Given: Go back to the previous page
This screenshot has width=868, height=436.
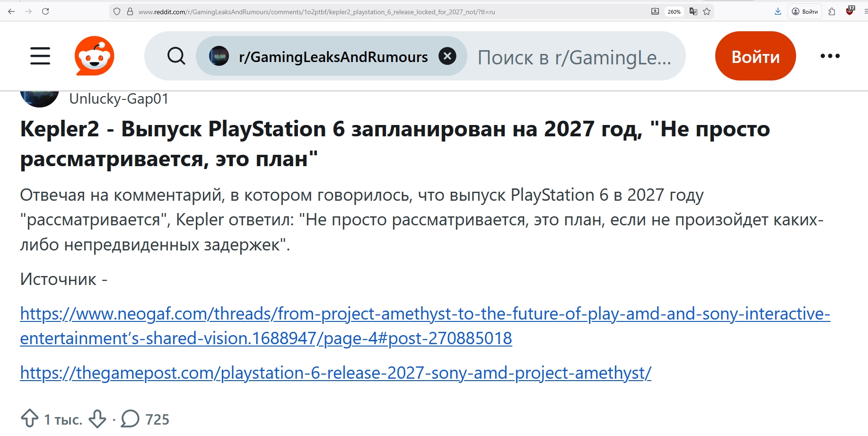Looking at the screenshot, I should 11,11.
